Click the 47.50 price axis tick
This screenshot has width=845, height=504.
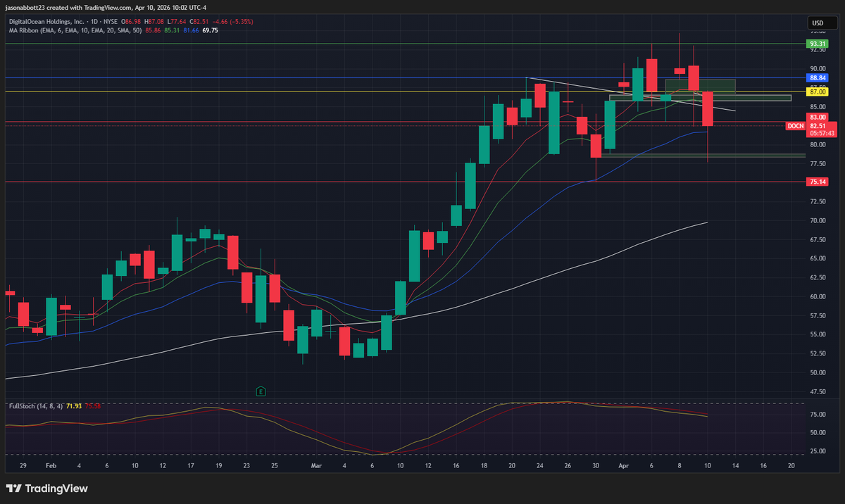(x=818, y=391)
